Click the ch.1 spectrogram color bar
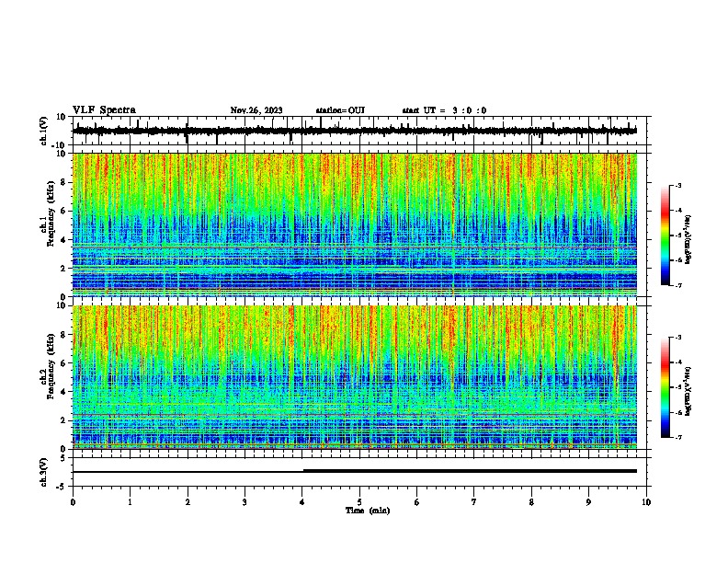The width and height of the screenshot is (728, 563). click(665, 236)
